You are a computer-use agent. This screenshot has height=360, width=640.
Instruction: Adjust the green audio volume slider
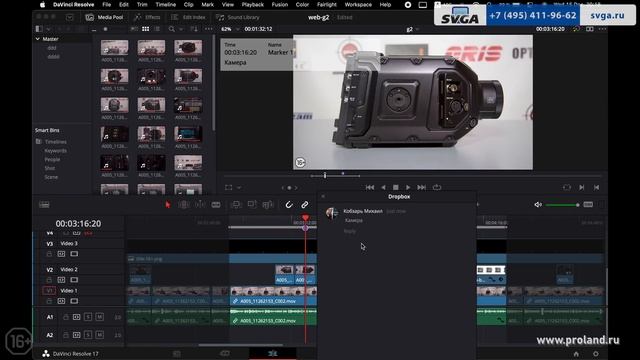(562, 204)
